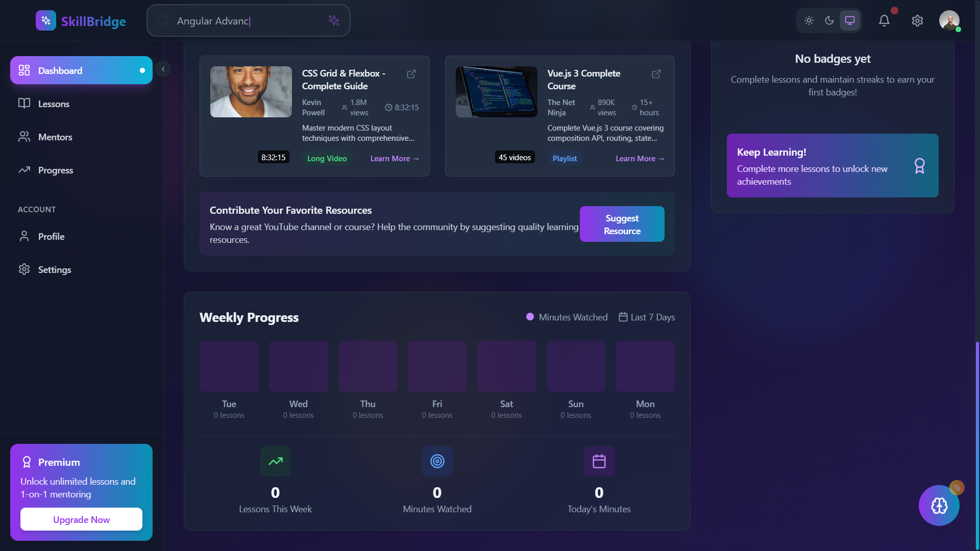Click the user profile avatar
Screen dimensions: 980x551
949,20
